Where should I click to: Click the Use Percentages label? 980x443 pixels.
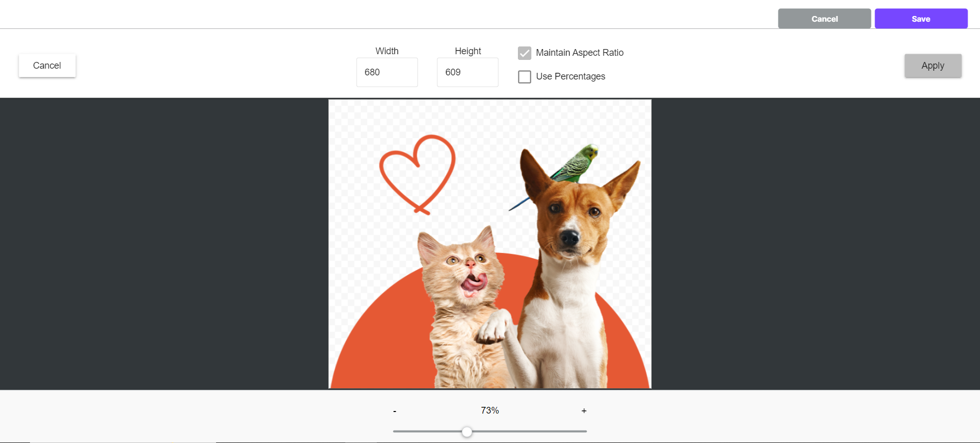[x=571, y=76]
